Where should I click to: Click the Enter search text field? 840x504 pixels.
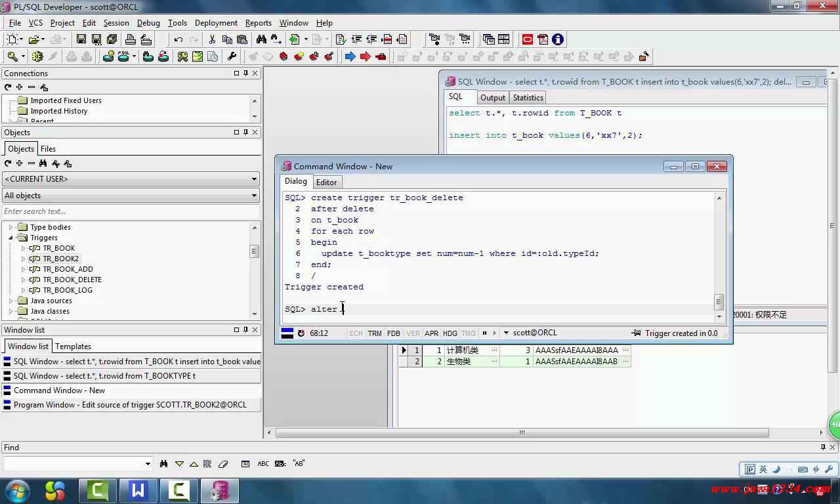point(131,211)
